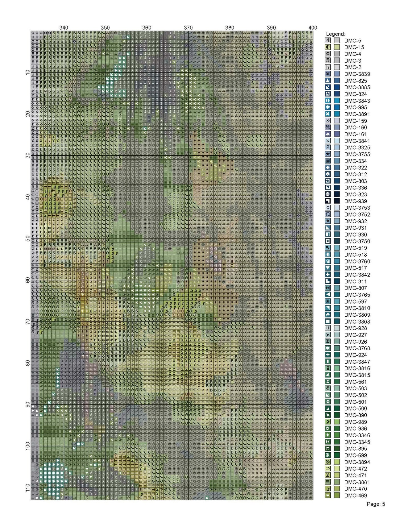
Task: Select the clover symbol icon for DMC-3809
Action: pyautogui.click(x=328, y=315)
